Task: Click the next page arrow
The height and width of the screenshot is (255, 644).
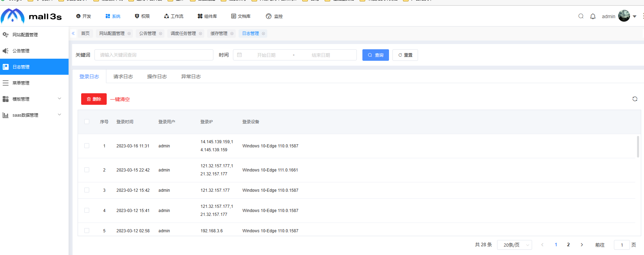Action: tap(582, 245)
